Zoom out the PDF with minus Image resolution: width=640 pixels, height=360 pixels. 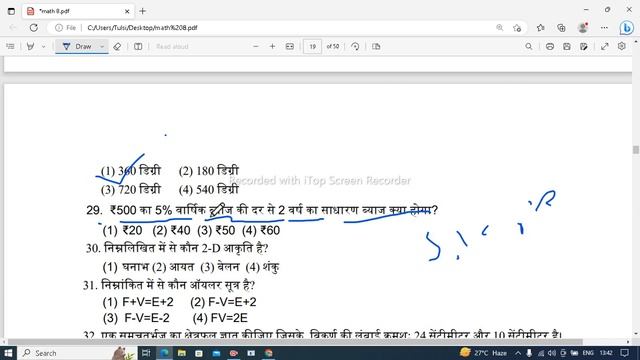256,47
